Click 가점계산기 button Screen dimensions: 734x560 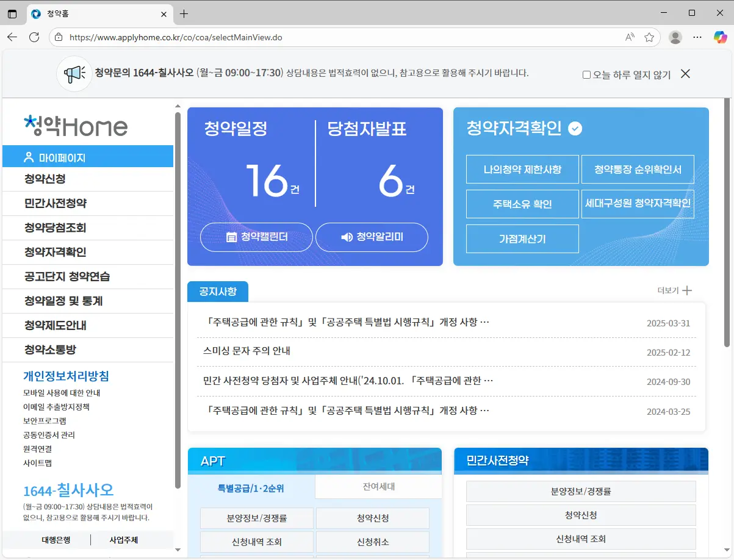[522, 239]
